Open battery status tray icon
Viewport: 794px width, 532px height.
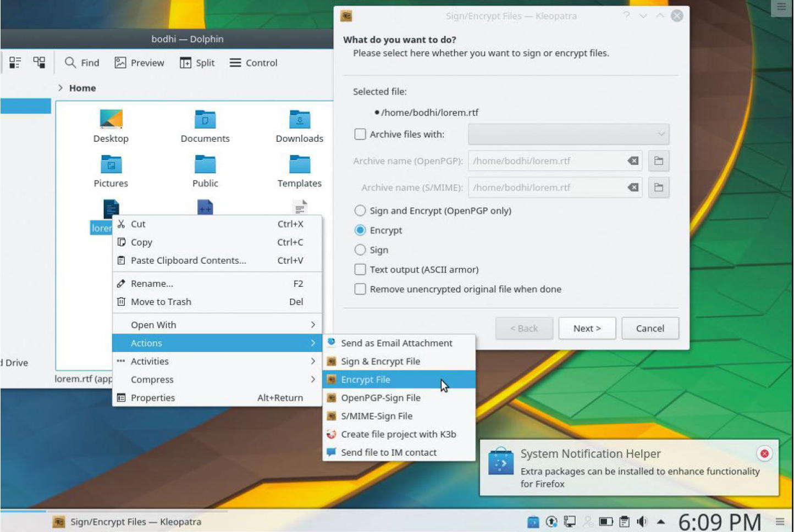pos(606,522)
